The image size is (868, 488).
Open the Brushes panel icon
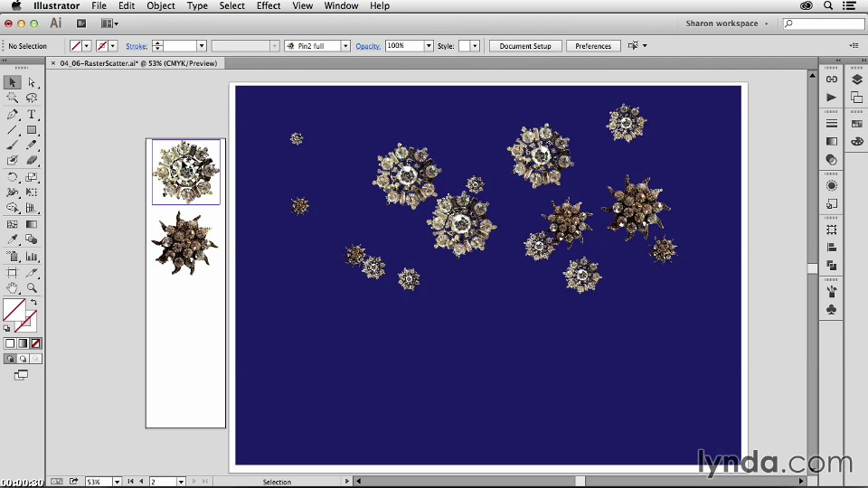(x=831, y=292)
